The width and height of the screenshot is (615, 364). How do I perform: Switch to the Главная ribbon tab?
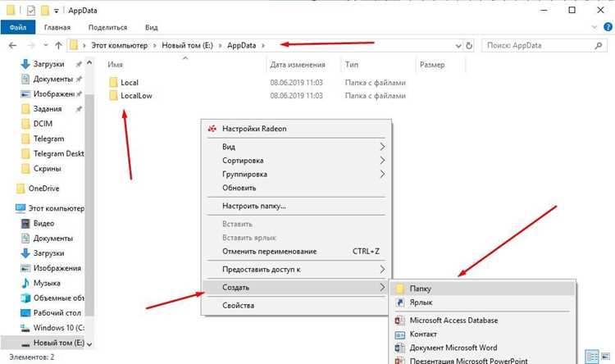[x=57, y=27]
